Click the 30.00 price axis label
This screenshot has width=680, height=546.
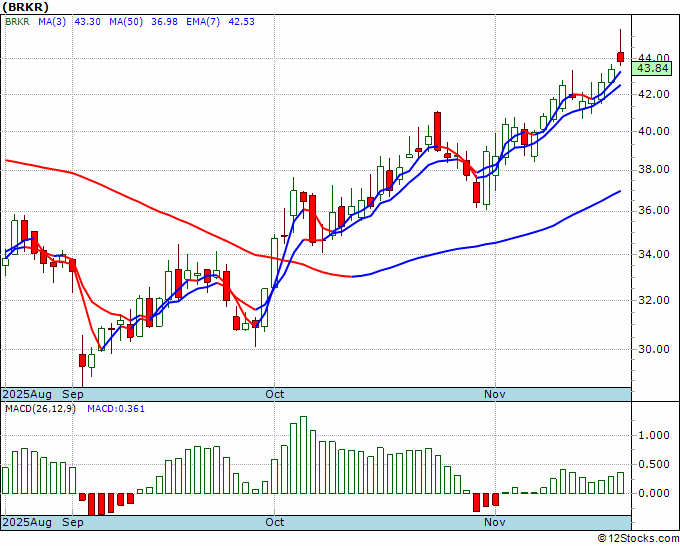(654, 349)
